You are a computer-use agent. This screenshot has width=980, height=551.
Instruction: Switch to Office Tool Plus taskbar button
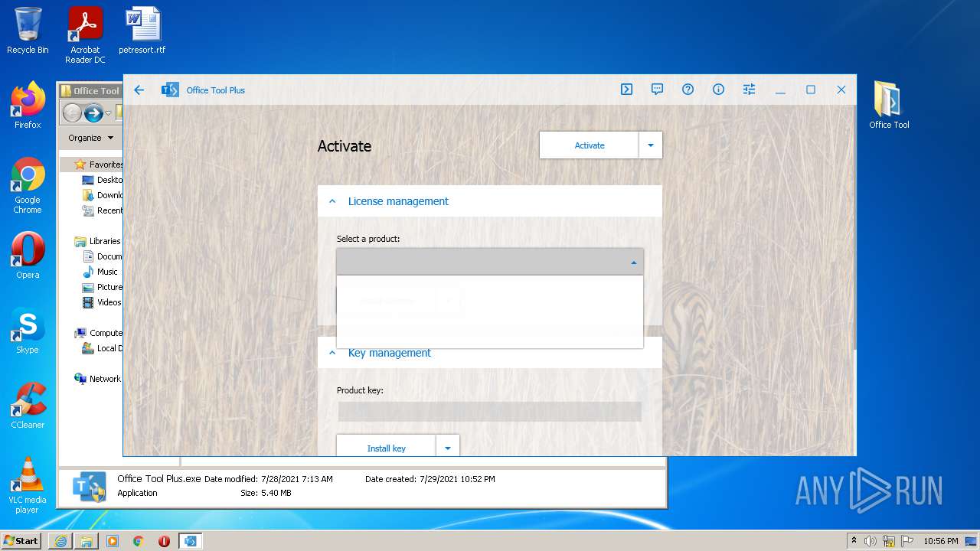click(190, 541)
